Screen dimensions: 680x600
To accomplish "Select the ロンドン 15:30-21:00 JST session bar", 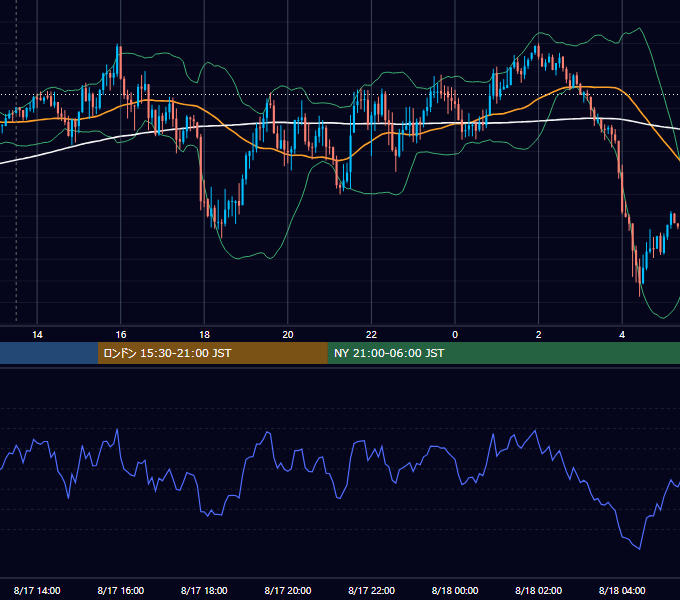I will click(x=212, y=353).
